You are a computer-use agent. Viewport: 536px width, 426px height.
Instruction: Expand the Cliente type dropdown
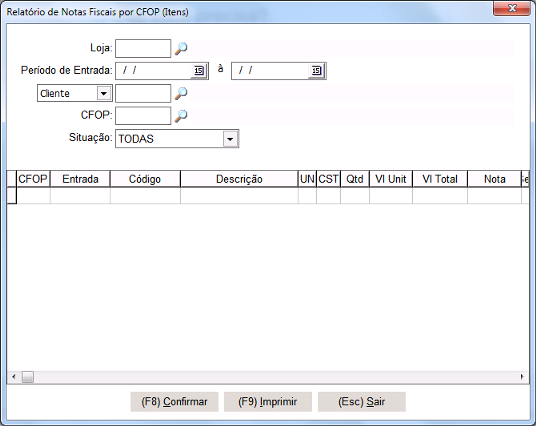click(x=104, y=93)
